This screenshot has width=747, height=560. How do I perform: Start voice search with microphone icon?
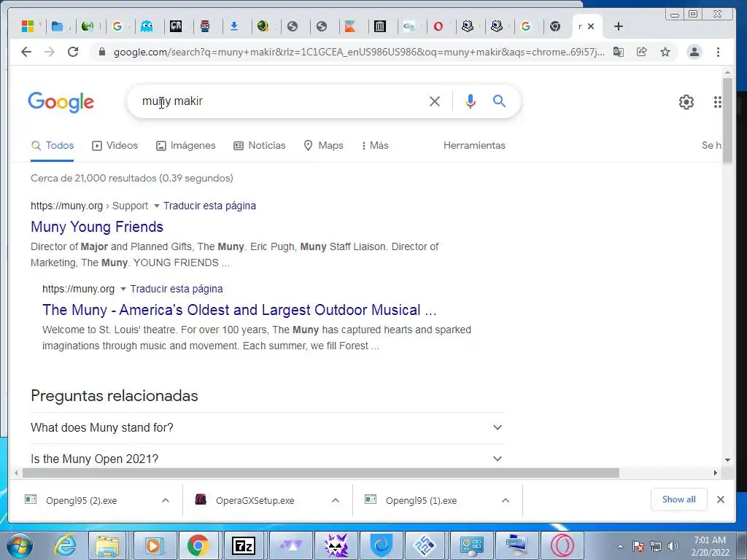click(x=471, y=101)
